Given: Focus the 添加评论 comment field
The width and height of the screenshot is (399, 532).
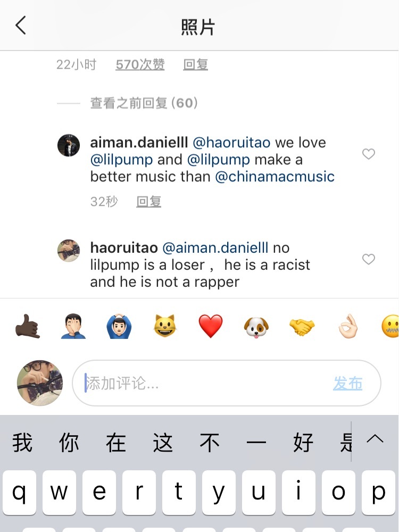Looking at the screenshot, I should point(226,383).
